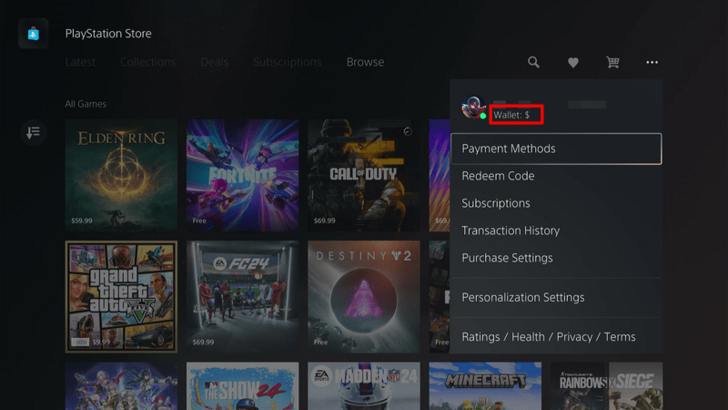Open Payment Methods
Screen dimensions: 728x410
556,149
